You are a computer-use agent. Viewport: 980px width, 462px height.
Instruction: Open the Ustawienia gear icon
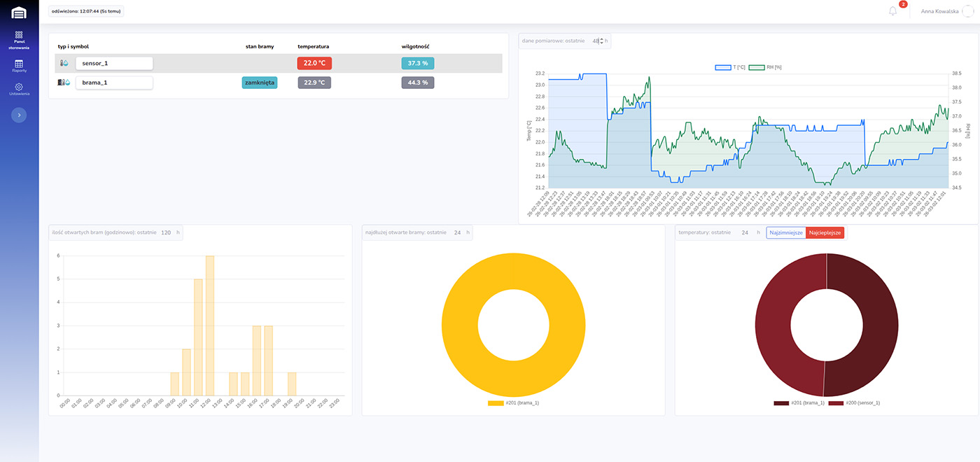[19, 87]
